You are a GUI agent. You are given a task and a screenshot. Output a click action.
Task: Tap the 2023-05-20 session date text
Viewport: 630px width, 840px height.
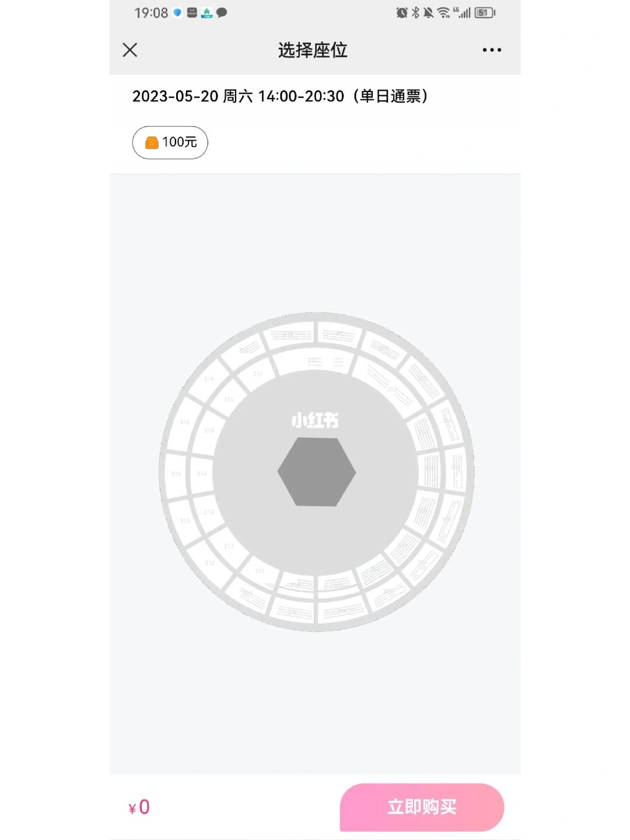[176, 96]
